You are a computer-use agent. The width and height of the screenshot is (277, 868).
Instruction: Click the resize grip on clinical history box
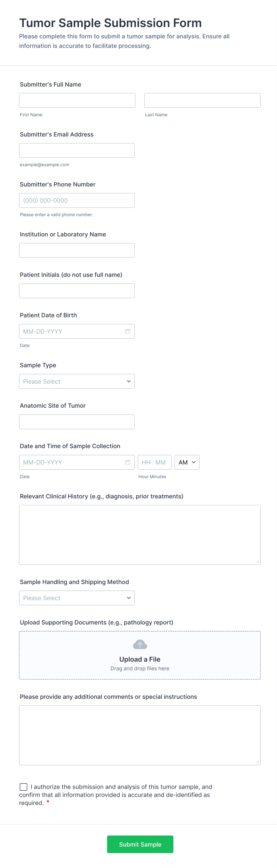pyautogui.click(x=258, y=562)
